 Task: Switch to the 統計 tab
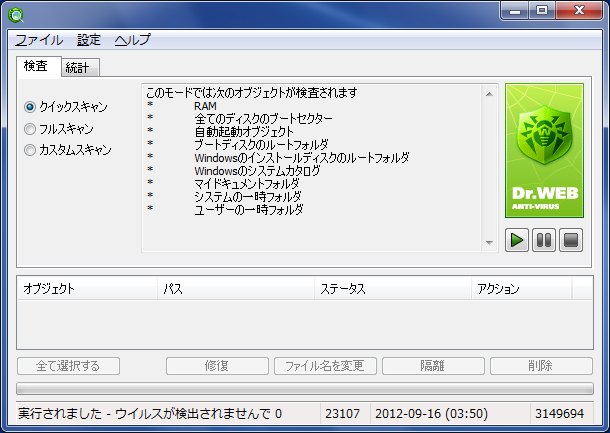point(80,68)
